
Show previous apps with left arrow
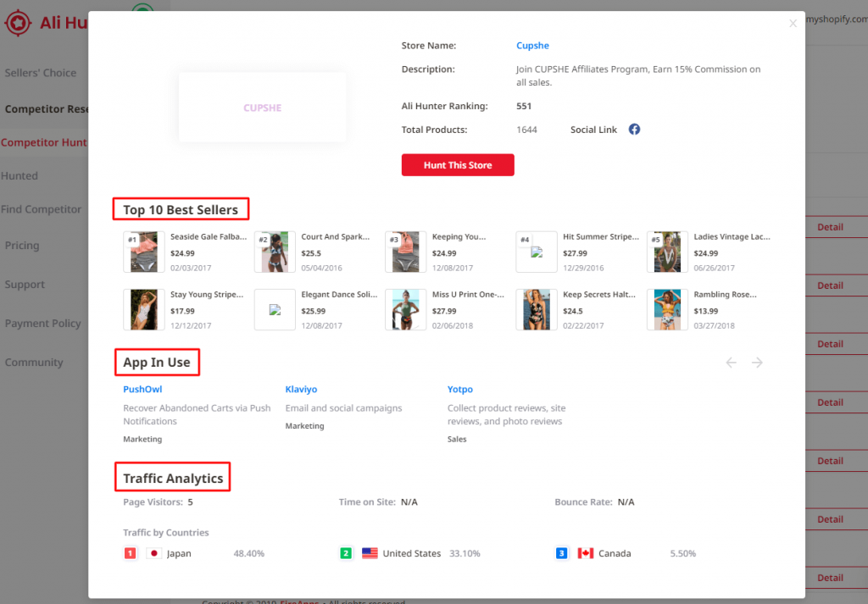click(x=732, y=363)
